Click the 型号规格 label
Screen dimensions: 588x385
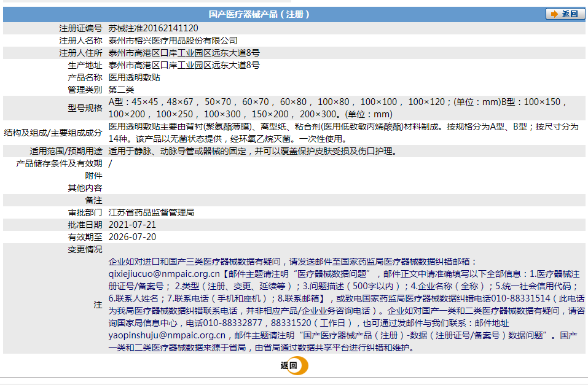pyautogui.click(x=85, y=108)
